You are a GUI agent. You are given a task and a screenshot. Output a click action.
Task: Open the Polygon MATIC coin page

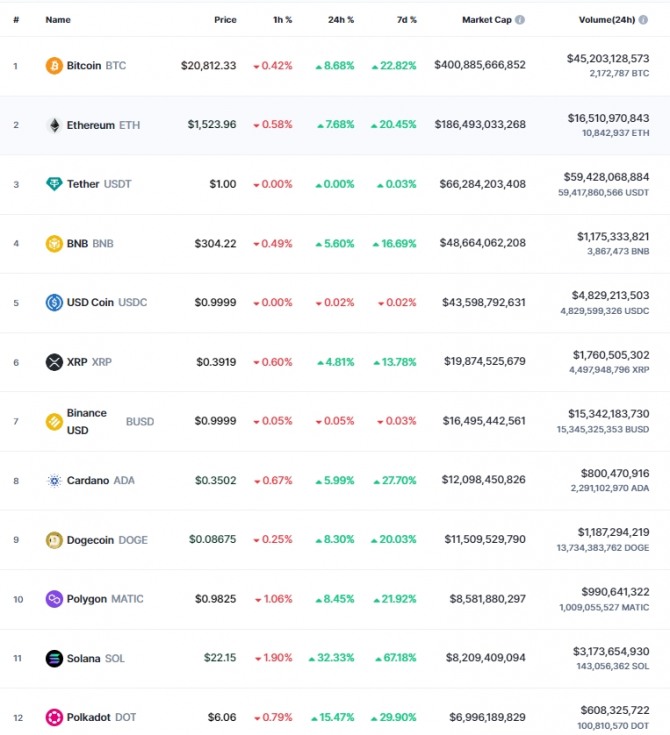pos(105,599)
